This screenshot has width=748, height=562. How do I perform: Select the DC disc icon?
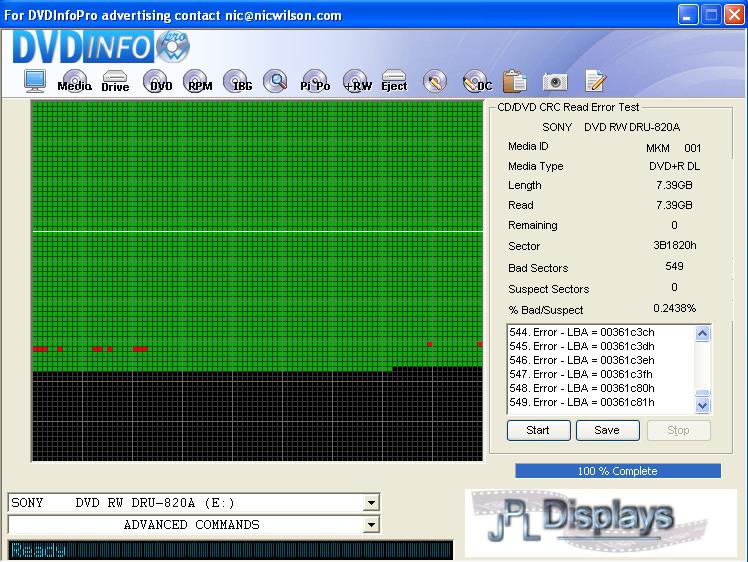477,81
